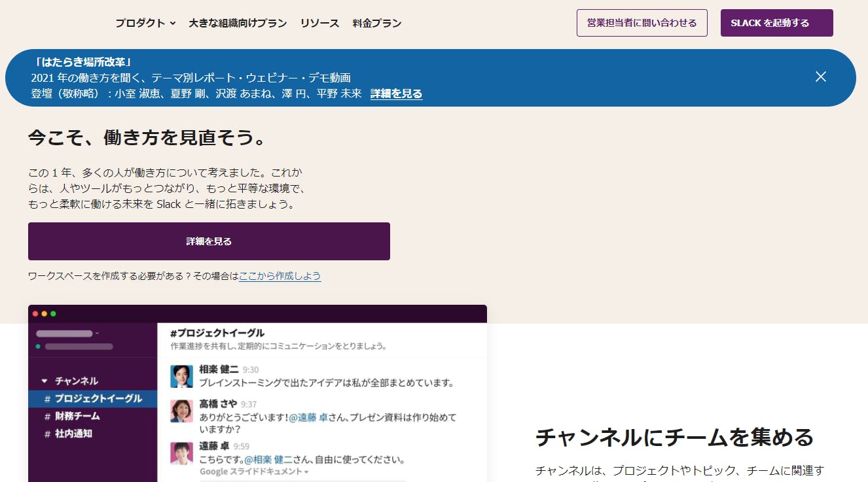The width and height of the screenshot is (868, 482).
Task: Click チャンネルにチームを集める heading
Action: pos(674,437)
